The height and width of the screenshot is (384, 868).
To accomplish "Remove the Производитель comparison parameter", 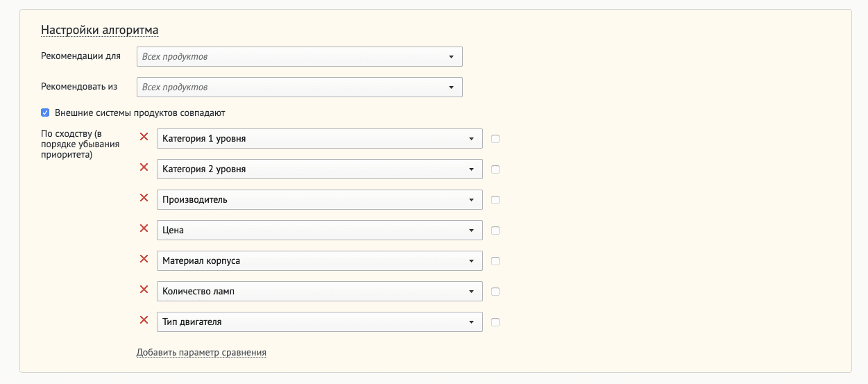I will pos(144,198).
